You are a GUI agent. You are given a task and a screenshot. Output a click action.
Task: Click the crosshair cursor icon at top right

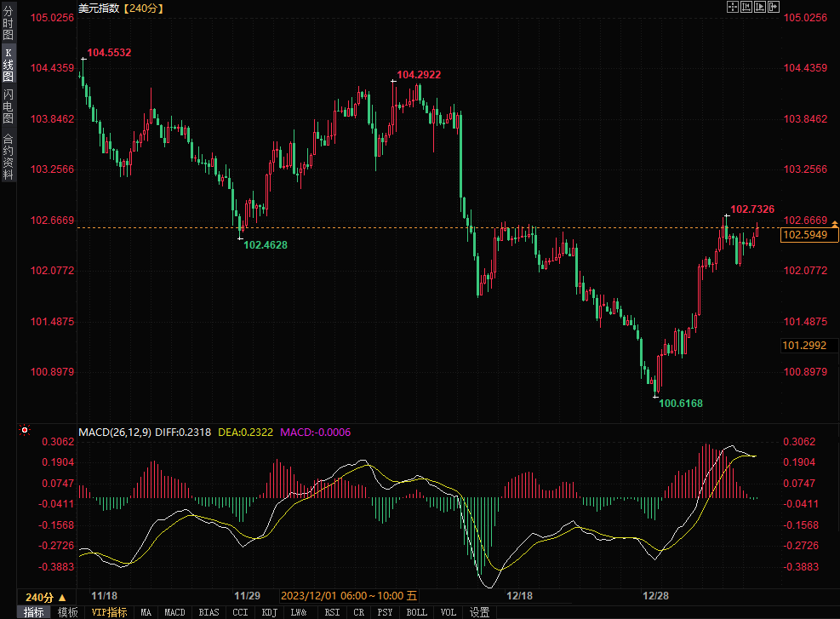click(x=733, y=7)
